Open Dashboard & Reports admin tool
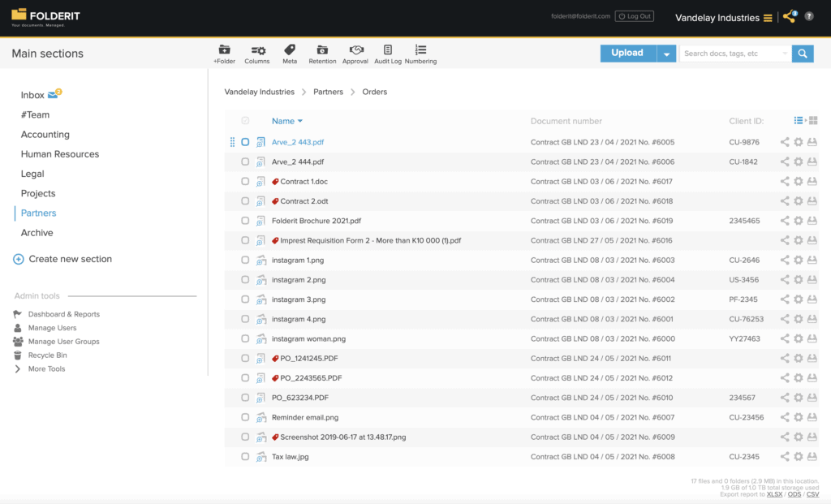Viewport: 831px width, 504px height. click(63, 314)
